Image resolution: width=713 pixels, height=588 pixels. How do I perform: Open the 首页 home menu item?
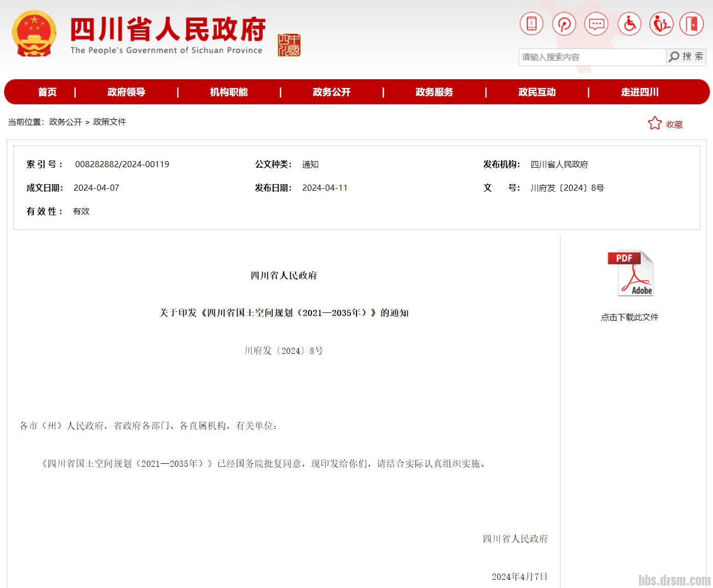(48, 92)
